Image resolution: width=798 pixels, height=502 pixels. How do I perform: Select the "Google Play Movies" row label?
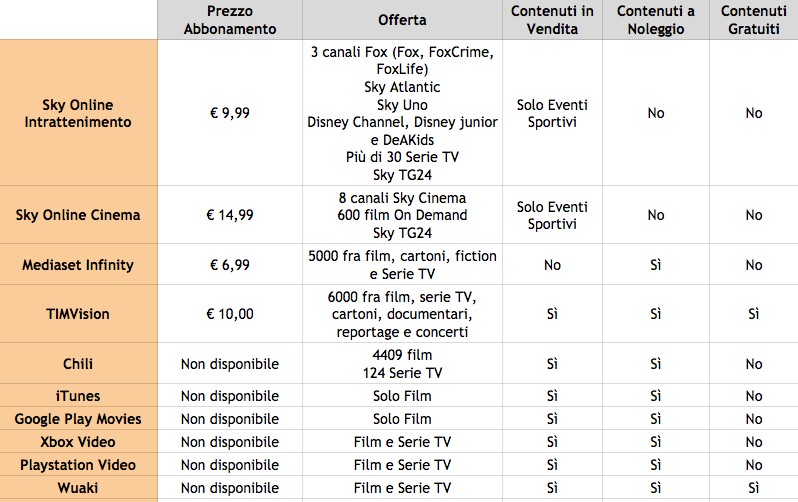[x=78, y=419]
